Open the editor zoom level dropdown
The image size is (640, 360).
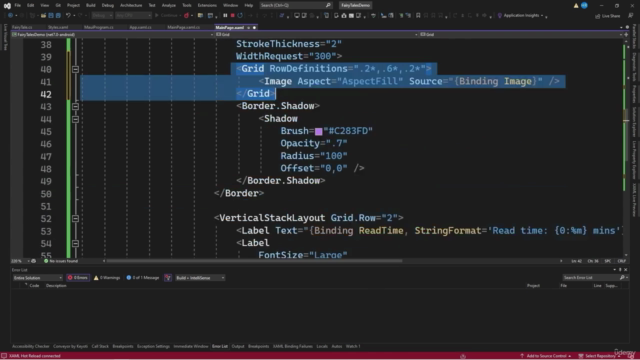20,261
